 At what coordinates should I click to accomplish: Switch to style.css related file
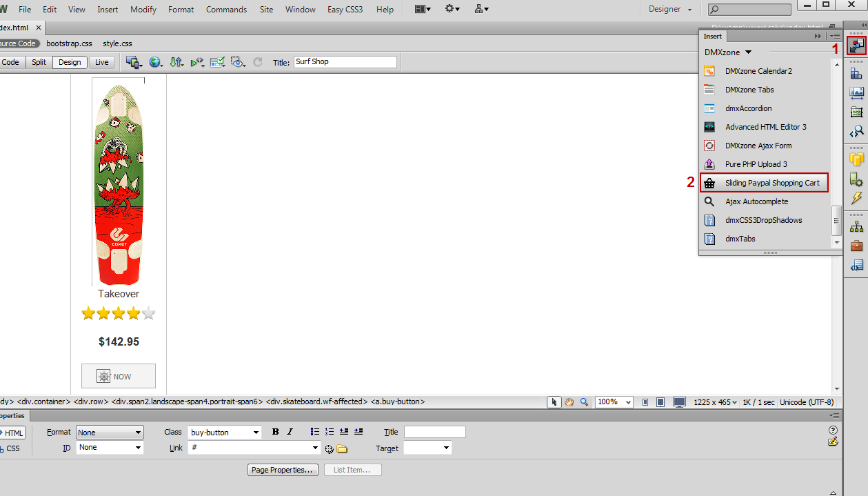(117, 43)
